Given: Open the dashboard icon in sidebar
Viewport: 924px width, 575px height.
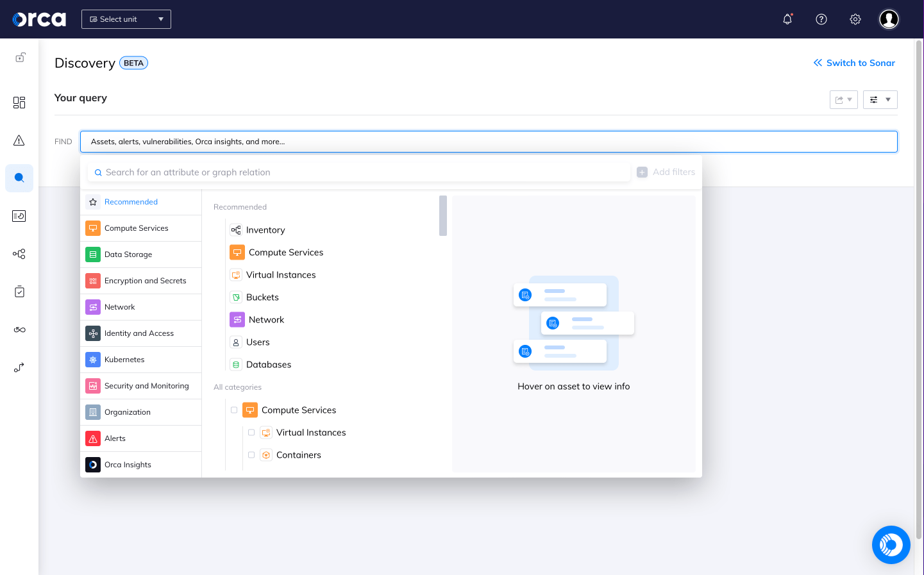Looking at the screenshot, I should click(19, 103).
